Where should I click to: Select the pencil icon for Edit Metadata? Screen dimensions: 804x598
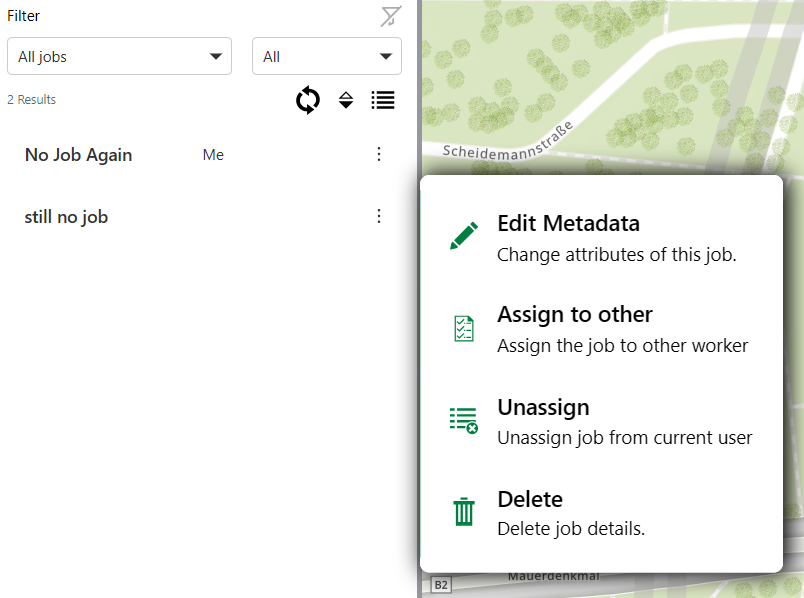(x=463, y=235)
